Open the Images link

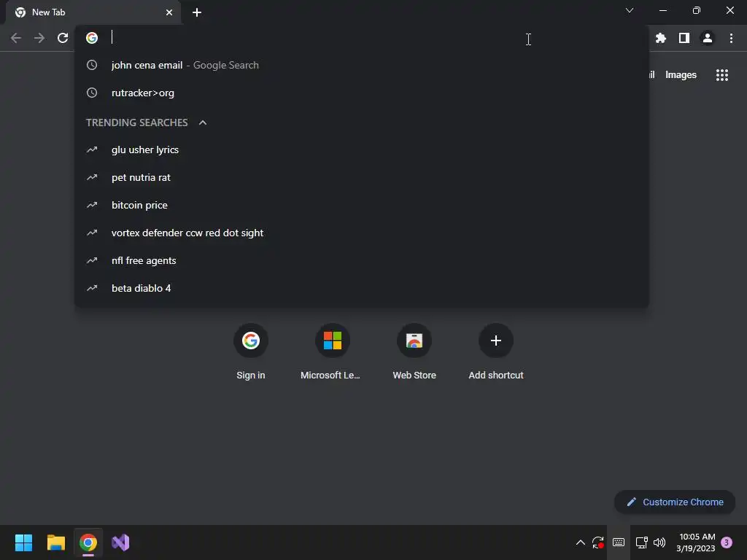[681, 75]
